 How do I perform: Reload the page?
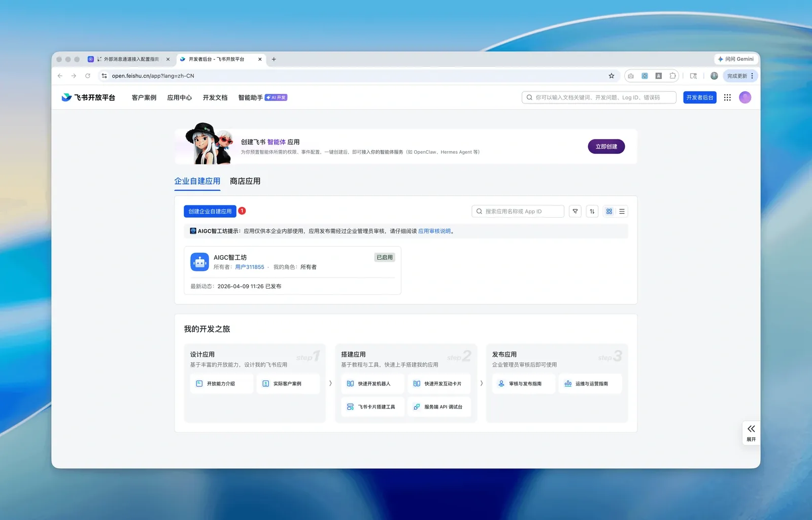87,76
